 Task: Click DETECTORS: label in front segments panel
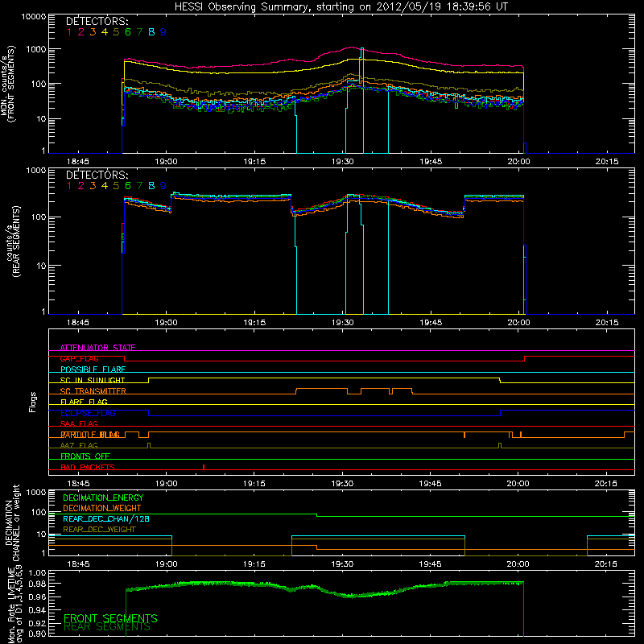pyautogui.click(x=97, y=21)
